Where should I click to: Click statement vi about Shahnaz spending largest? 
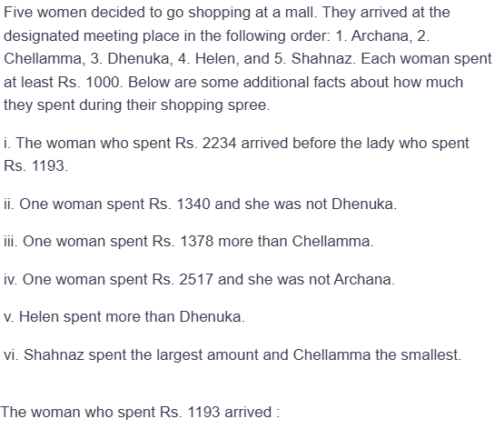pos(232,354)
